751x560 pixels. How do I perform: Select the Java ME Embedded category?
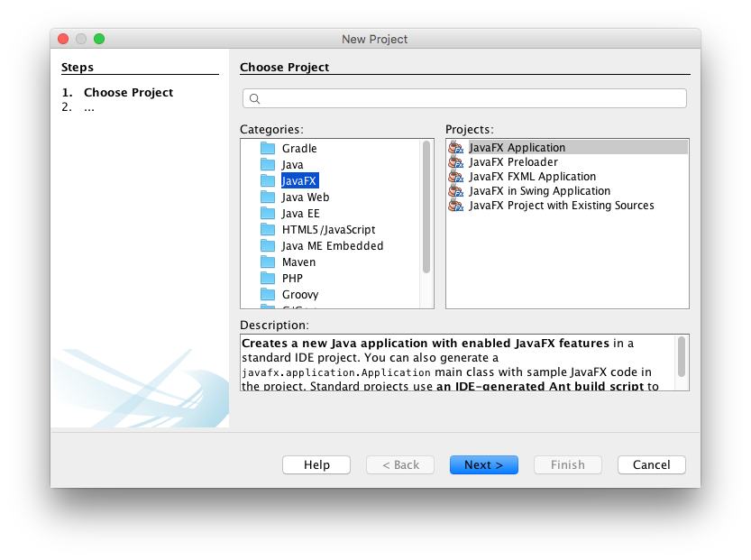(332, 246)
